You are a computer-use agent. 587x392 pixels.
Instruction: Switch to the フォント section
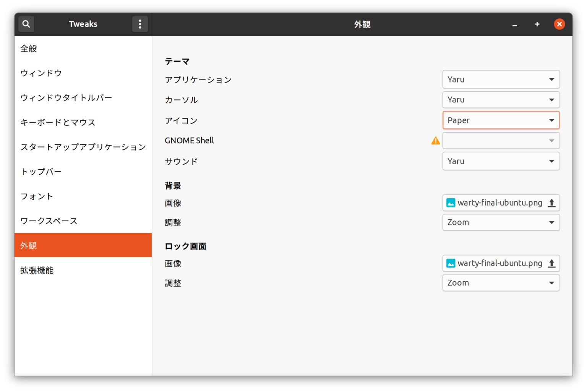37,196
